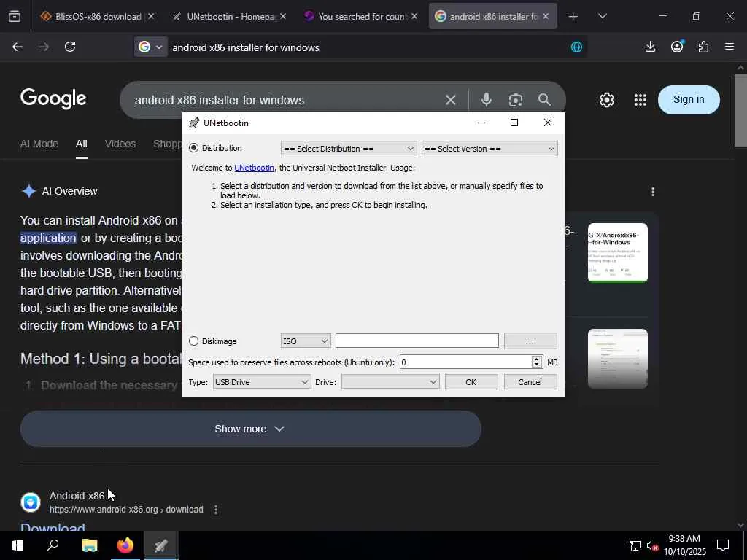This screenshot has height=560, width=747.
Task: Start Google voice search
Action: point(486,100)
